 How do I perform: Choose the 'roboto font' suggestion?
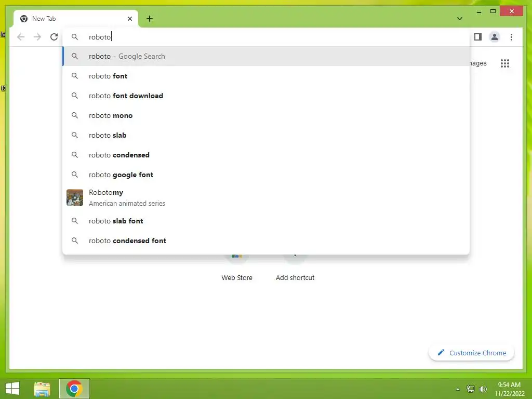coord(267,76)
